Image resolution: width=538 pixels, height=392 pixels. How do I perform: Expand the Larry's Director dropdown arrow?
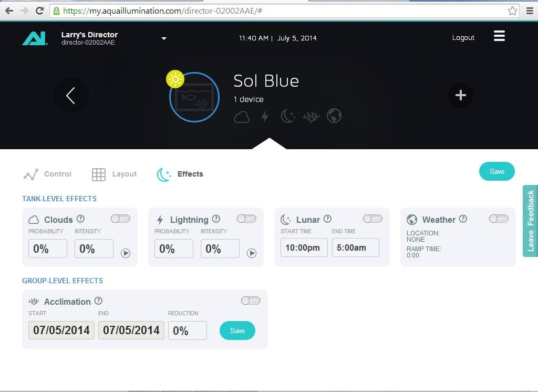(164, 38)
